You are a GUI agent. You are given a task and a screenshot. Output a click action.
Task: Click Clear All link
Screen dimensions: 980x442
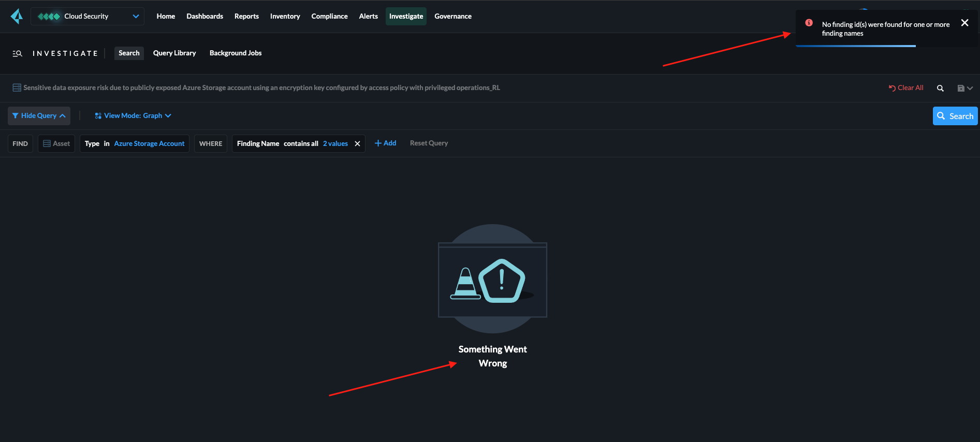906,88
